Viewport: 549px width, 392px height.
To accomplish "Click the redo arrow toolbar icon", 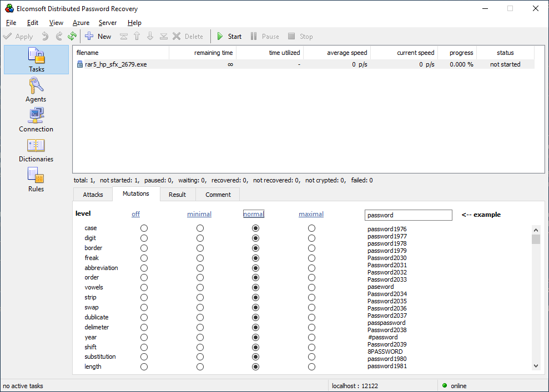I will coord(59,37).
